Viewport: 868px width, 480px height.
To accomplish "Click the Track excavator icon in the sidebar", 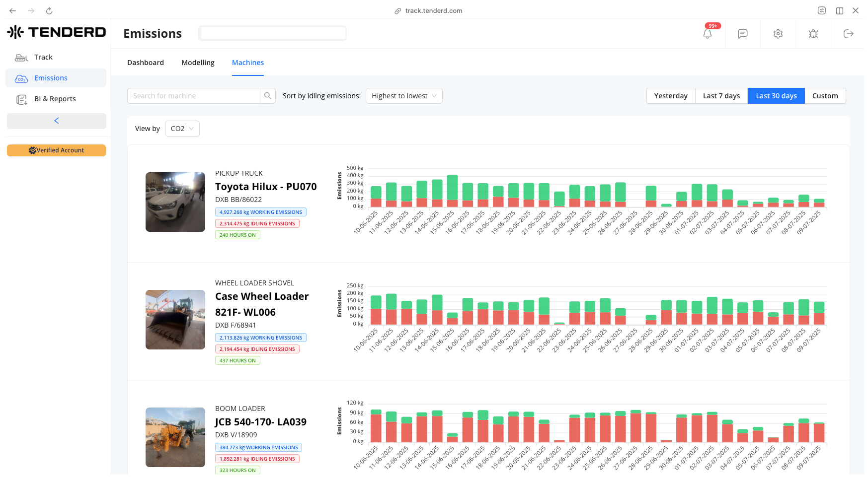I will pos(21,58).
